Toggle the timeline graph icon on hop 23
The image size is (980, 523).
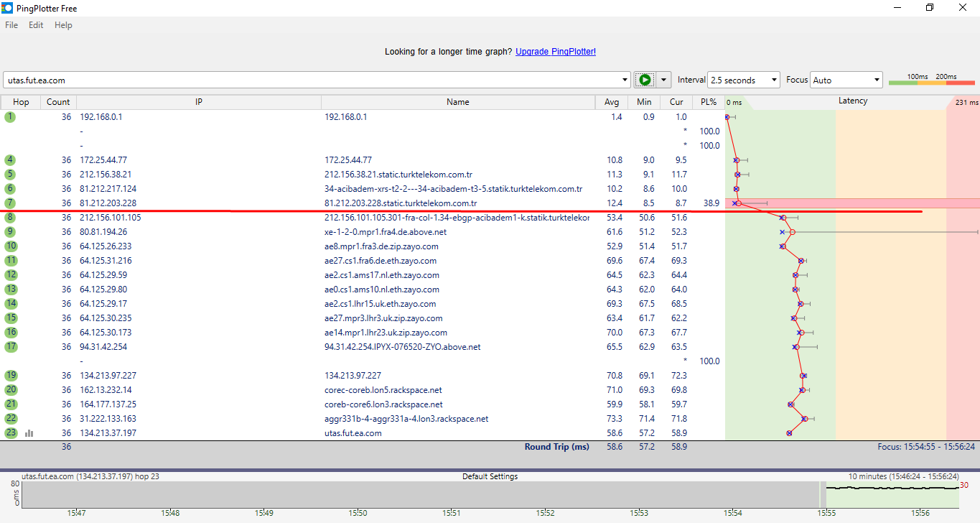(29, 433)
